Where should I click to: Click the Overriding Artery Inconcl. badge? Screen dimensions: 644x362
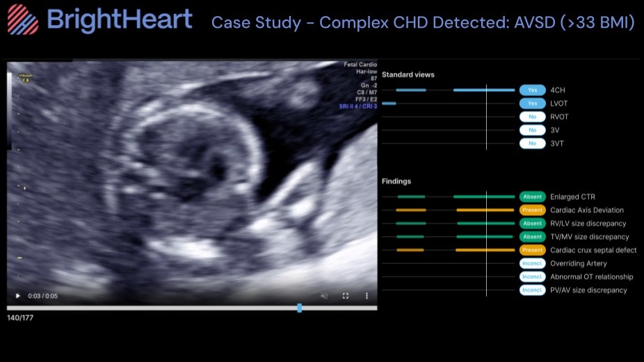point(532,263)
